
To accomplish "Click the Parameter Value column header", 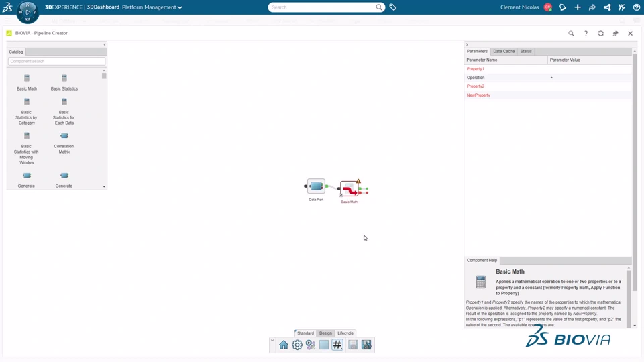I will click(x=590, y=60).
